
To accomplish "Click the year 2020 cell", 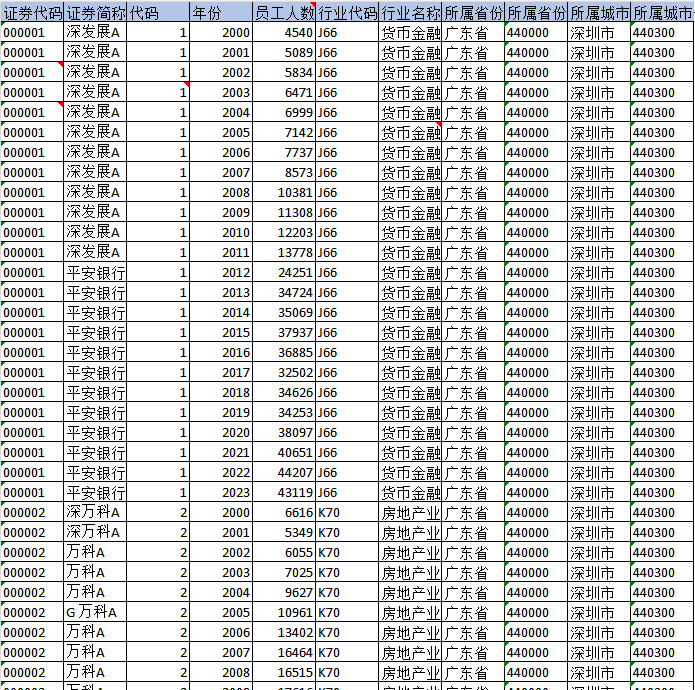I will [x=221, y=432].
